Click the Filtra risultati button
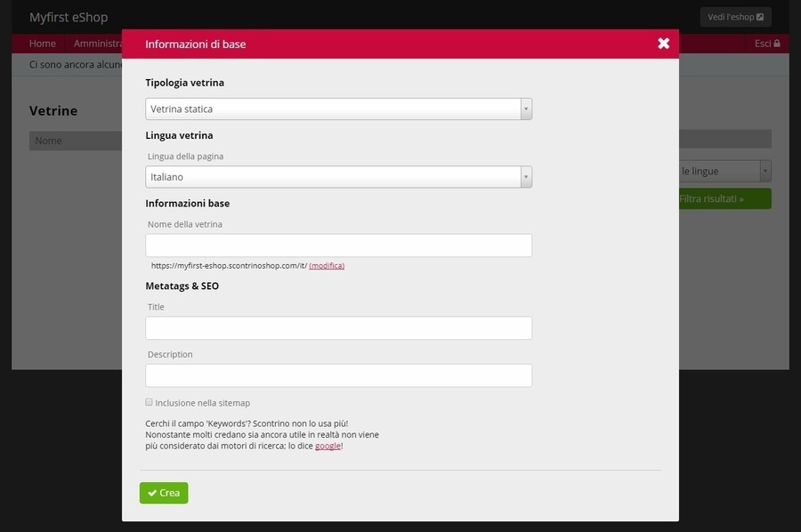The height and width of the screenshot is (532, 801). click(x=724, y=198)
